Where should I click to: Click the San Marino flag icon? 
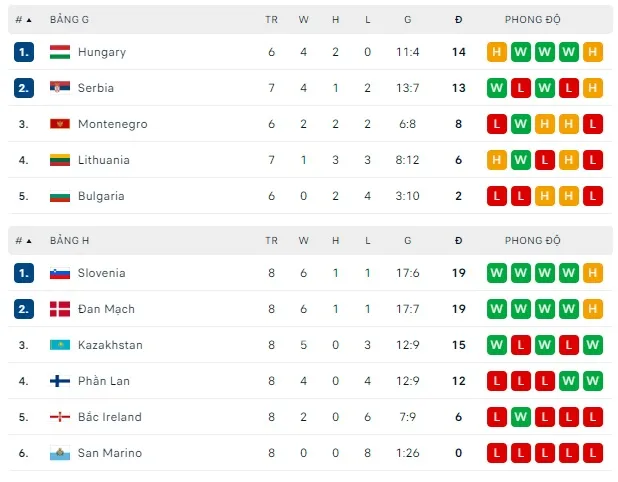pyautogui.click(x=59, y=453)
